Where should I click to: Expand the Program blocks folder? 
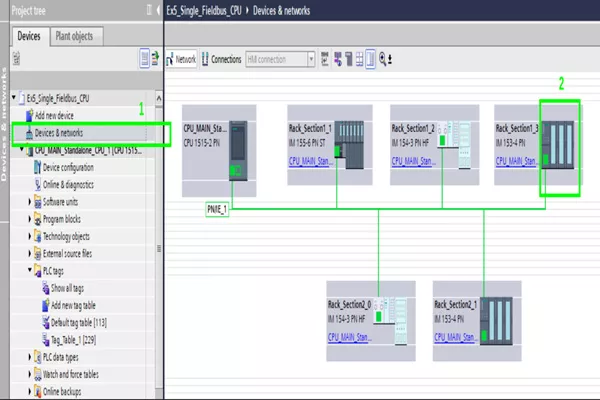[30, 219]
